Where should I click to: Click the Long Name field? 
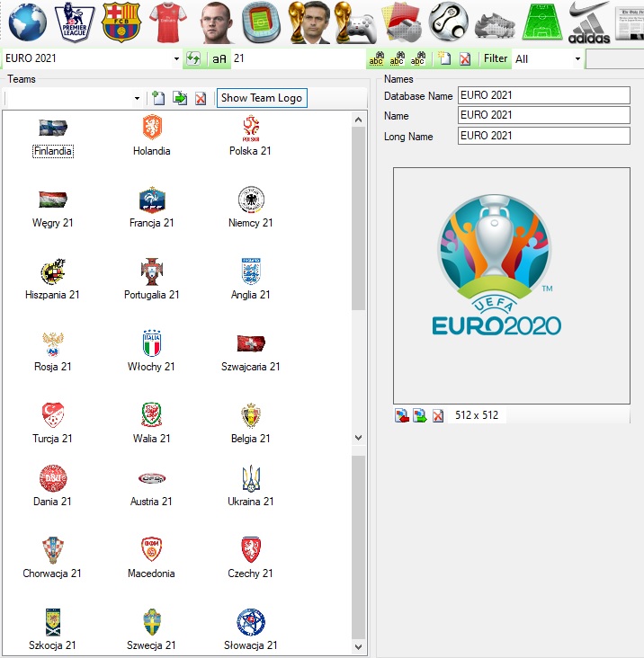tap(543, 136)
